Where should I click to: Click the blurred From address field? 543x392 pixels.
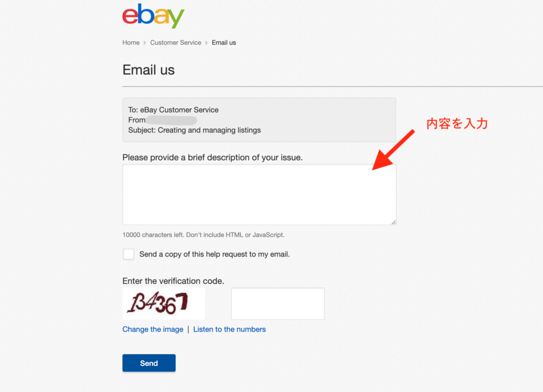coord(171,120)
